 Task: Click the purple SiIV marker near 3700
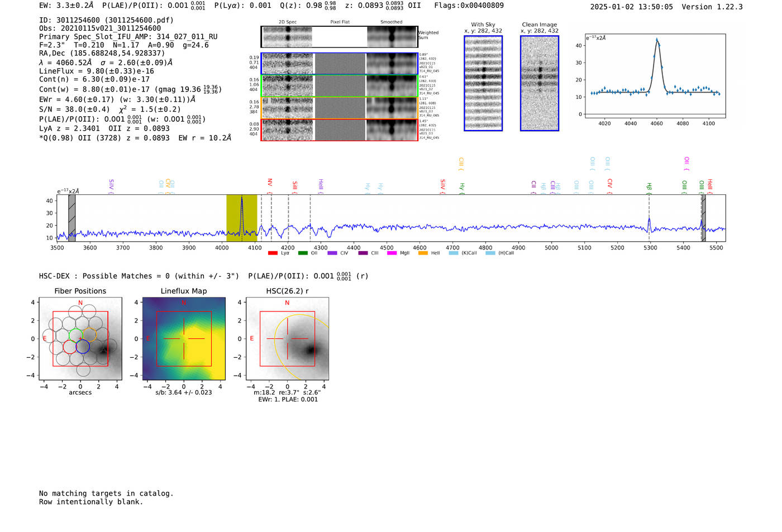(111, 186)
